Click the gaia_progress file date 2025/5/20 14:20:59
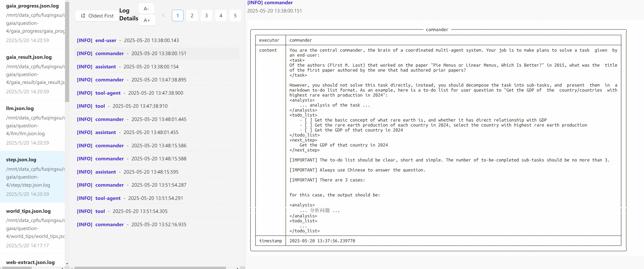This screenshot has height=269, width=644. (27, 41)
